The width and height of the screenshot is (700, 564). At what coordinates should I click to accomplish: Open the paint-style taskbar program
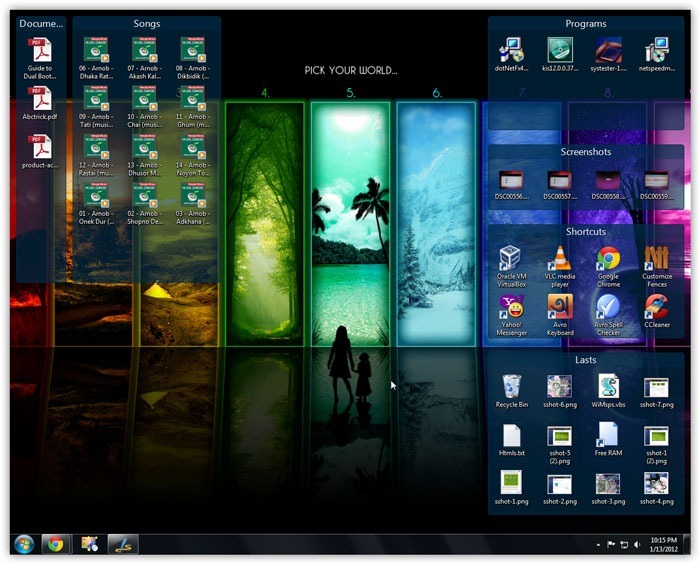coord(89,544)
